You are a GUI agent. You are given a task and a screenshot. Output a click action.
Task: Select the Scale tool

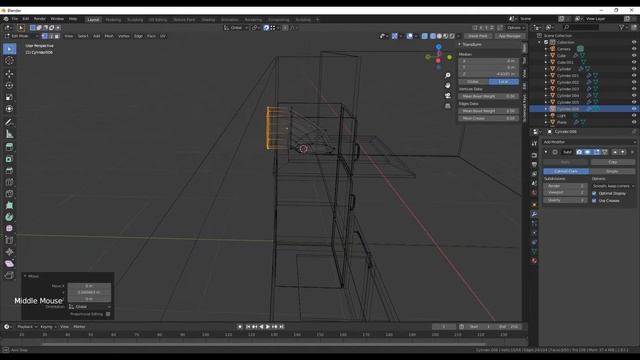click(9, 98)
